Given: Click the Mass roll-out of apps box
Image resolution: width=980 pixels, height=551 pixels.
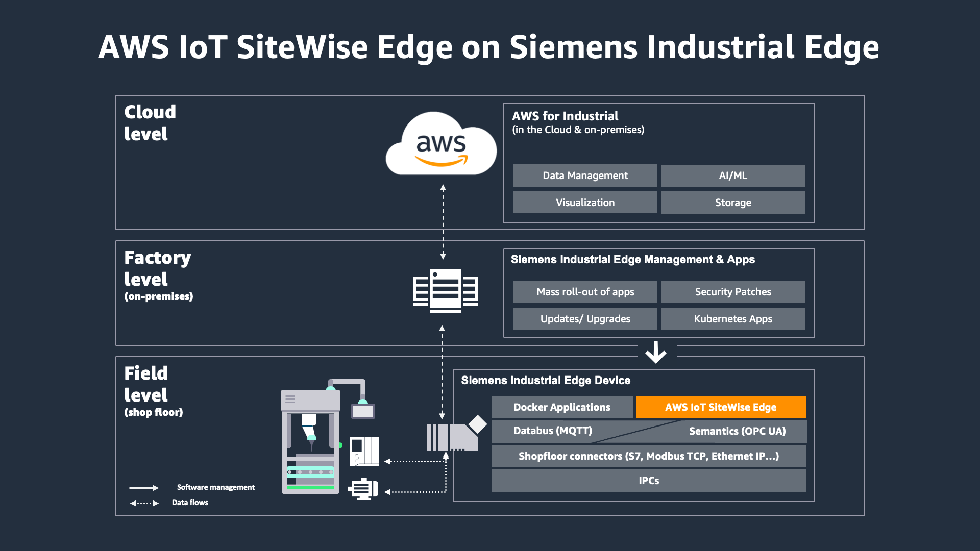Looking at the screenshot, I should click(x=585, y=292).
